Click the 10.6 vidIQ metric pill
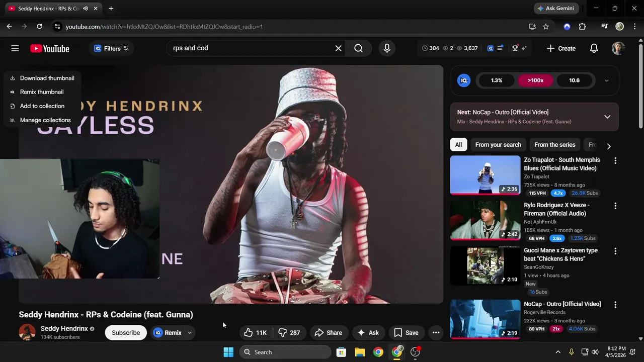Viewport: 644px width, 362px height. [574, 80]
